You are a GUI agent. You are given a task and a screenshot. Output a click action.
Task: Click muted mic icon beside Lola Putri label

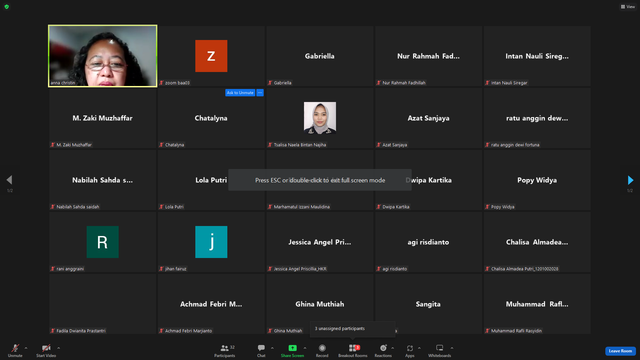161,207
